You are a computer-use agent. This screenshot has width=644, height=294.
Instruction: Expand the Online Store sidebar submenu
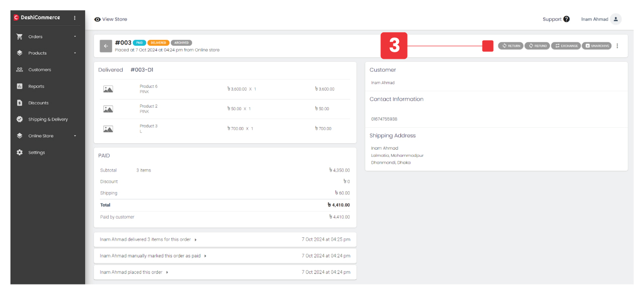pyautogui.click(x=75, y=136)
